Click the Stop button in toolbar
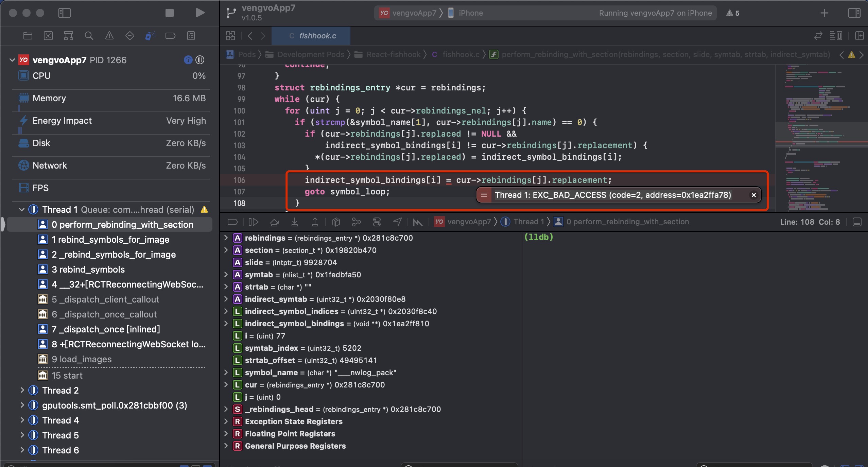This screenshot has height=467, width=868. [x=169, y=13]
